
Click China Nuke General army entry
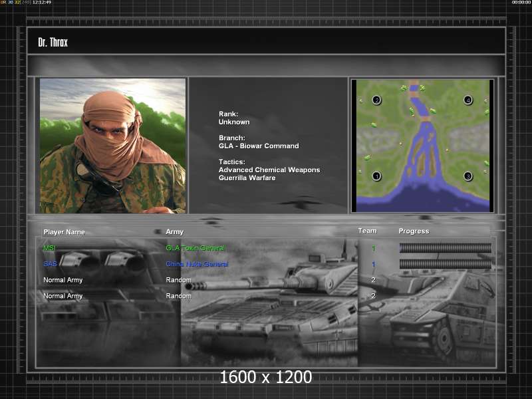tap(197, 264)
